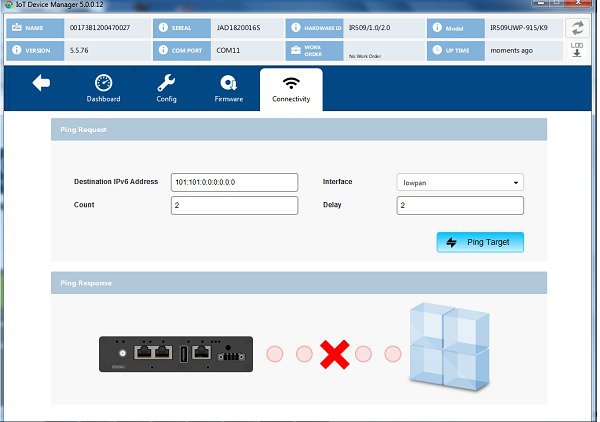Click the up time value moments ago
The image size is (600, 422).
[512, 51]
